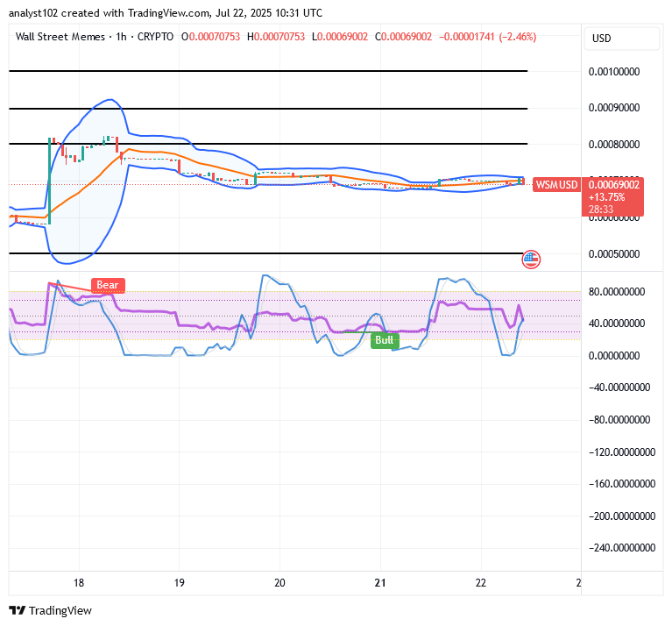The width and height of the screenshot is (672, 626).
Task: Click the −240.00000000 oscillator axis label
Action: pyautogui.click(x=622, y=548)
